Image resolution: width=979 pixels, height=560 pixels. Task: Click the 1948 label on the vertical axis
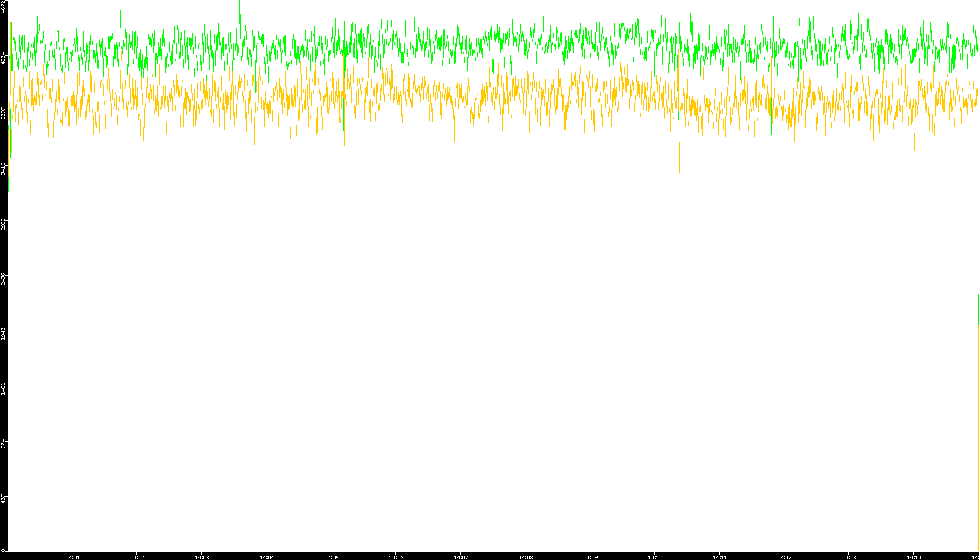point(3,334)
